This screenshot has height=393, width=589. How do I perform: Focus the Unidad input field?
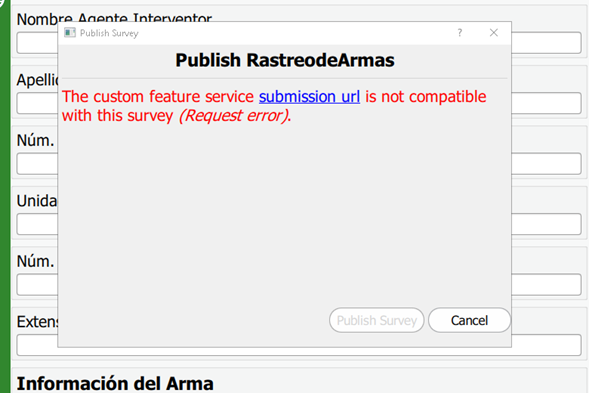pos(299,224)
